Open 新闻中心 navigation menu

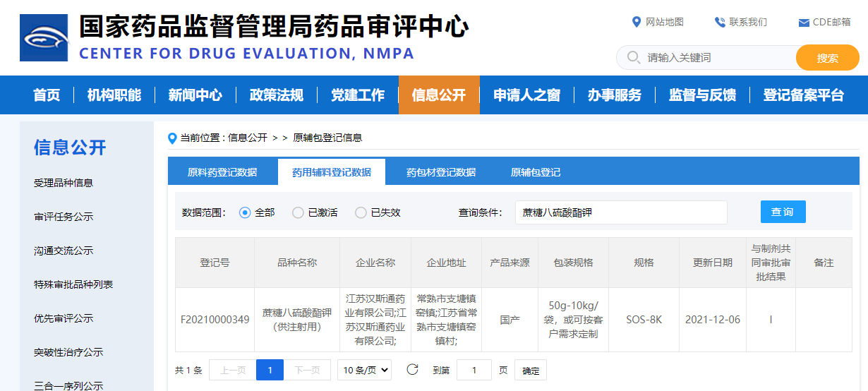(195, 95)
